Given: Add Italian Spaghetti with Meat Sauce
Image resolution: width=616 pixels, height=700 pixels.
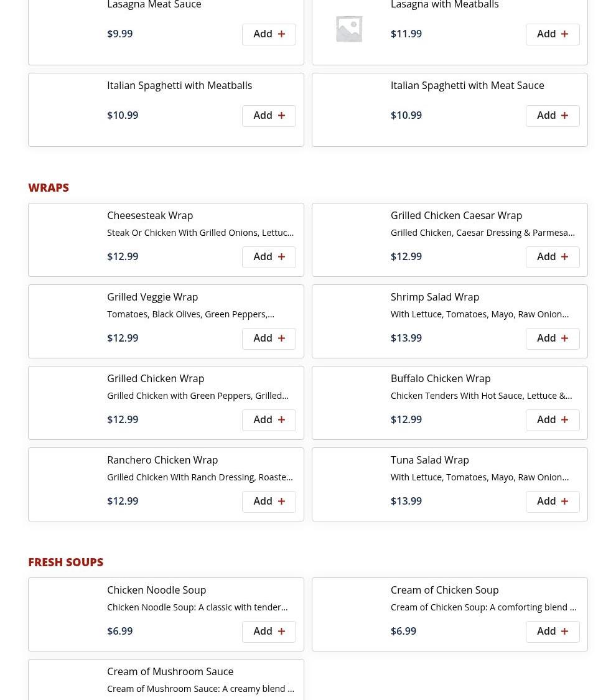Looking at the screenshot, I should (x=552, y=116).
